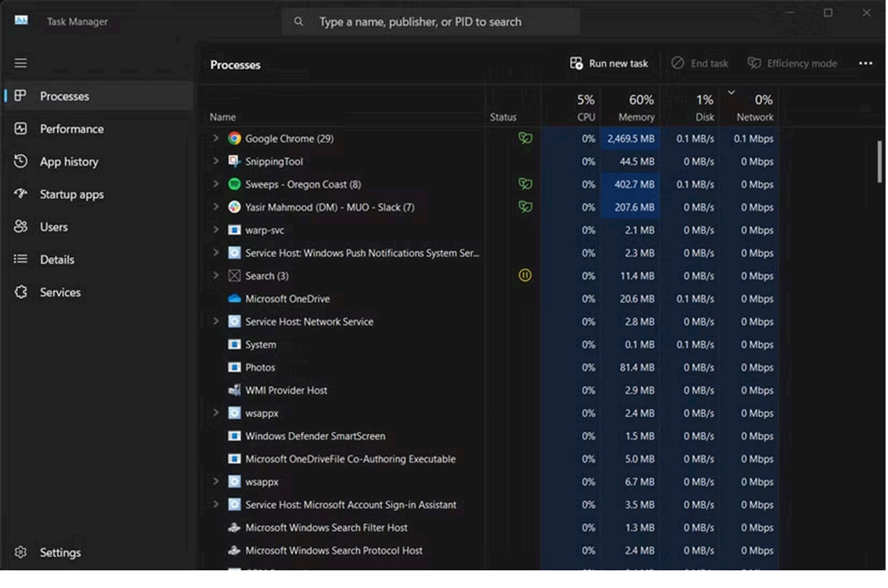Image resolution: width=888 pixels, height=588 pixels.
Task: Click the Service Host: Network Service gear icon
Action: coord(235,322)
